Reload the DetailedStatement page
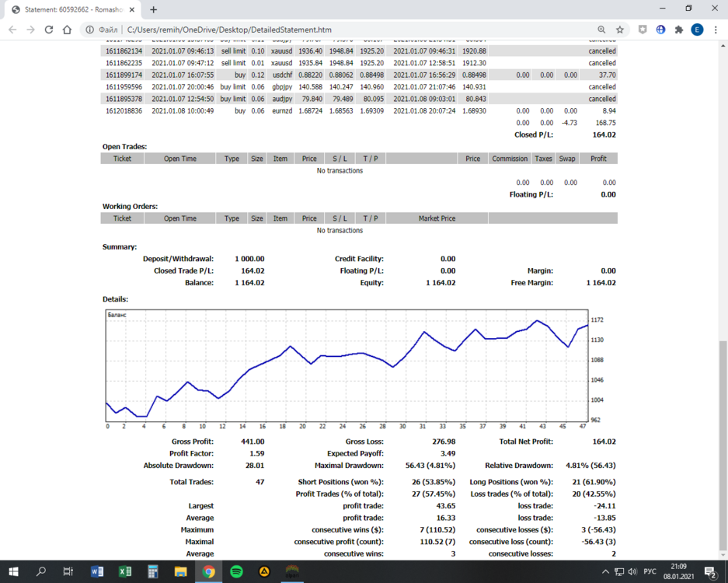The width and height of the screenshot is (728, 583). [x=49, y=30]
